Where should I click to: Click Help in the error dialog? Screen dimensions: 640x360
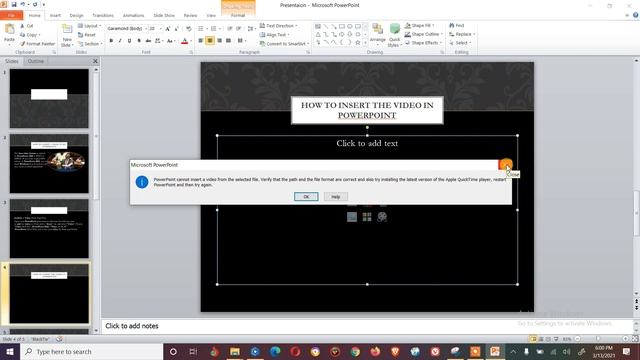click(x=336, y=197)
